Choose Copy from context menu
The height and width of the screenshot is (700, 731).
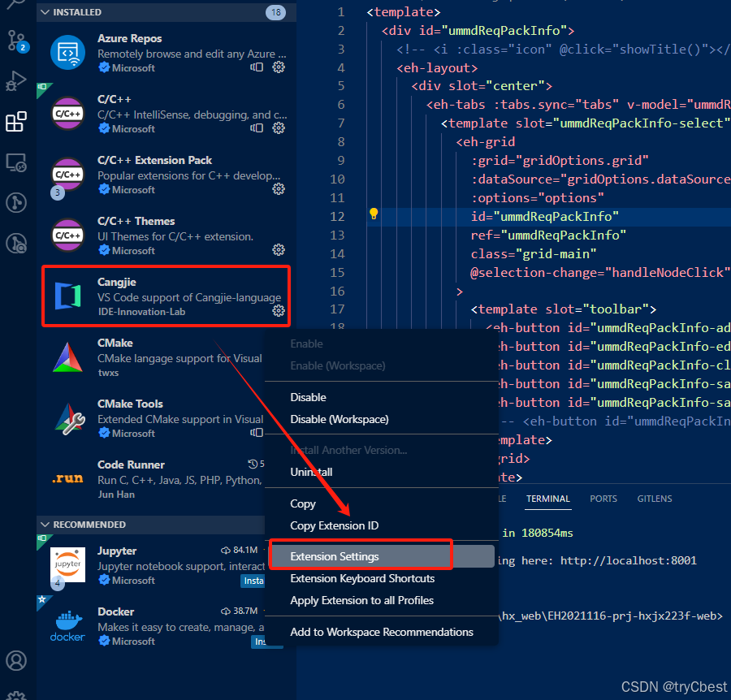(303, 503)
